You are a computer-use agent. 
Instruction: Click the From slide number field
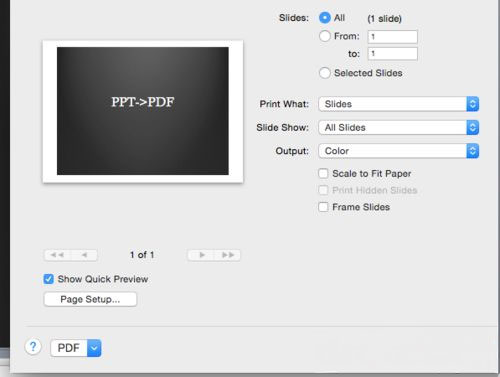point(393,37)
